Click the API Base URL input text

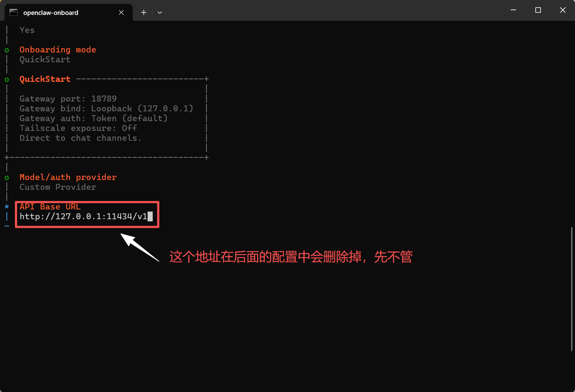84,216
